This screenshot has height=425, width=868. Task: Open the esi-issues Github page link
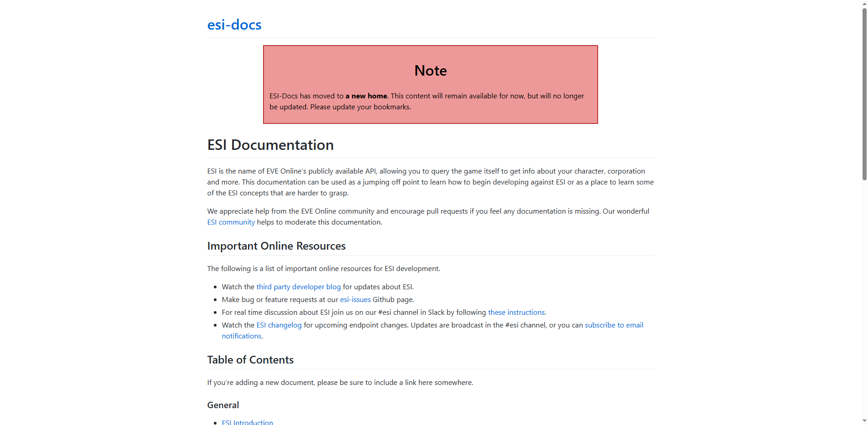click(x=355, y=299)
